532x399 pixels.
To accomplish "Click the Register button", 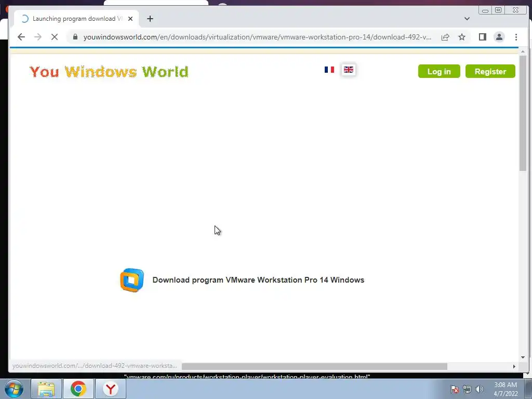I will pos(490,71).
